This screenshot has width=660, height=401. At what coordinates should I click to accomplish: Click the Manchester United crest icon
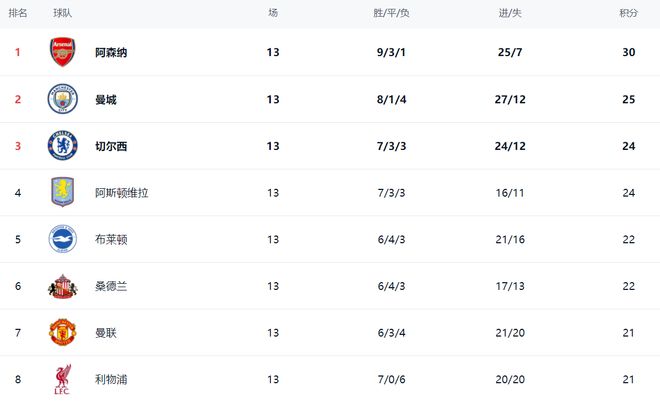tap(63, 332)
